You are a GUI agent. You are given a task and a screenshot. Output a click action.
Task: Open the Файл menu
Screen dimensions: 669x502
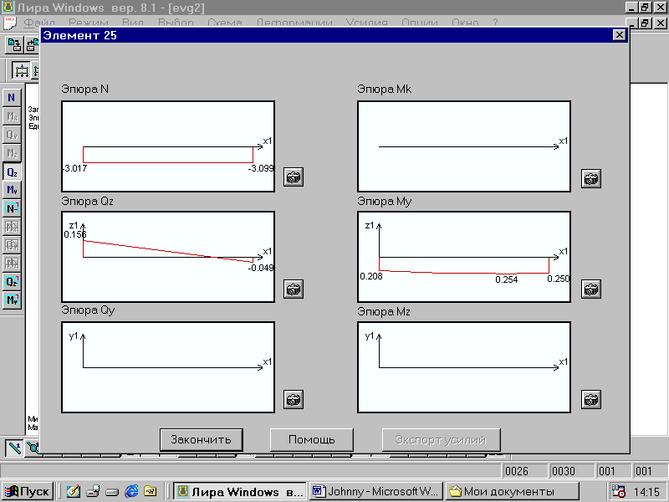coord(39,22)
